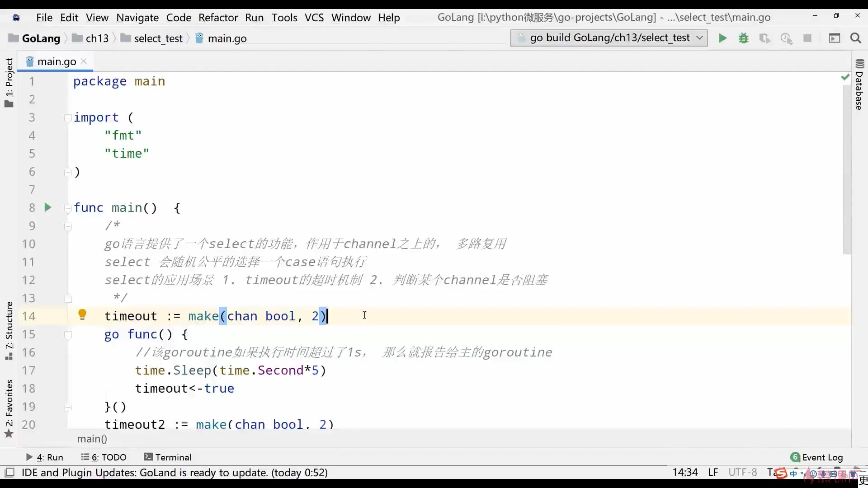868x488 pixels.
Task: Click UTF-8 encoding in the status bar
Action: tap(743, 473)
